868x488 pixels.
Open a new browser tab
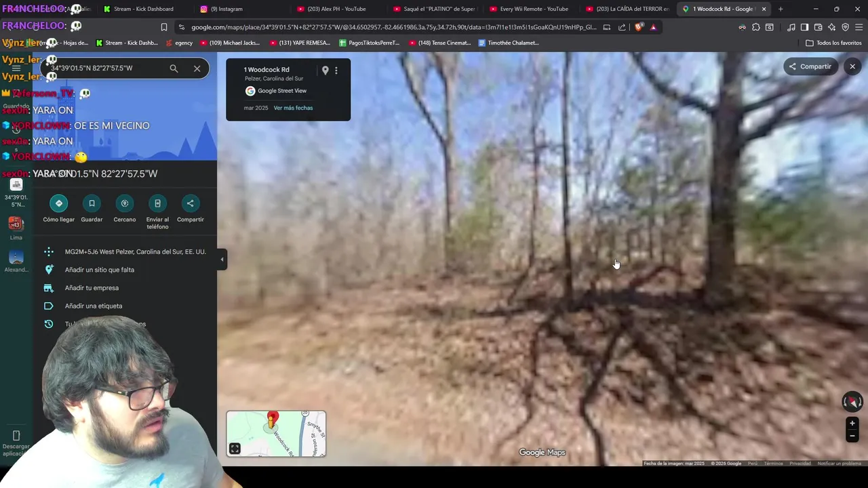(x=781, y=9)
